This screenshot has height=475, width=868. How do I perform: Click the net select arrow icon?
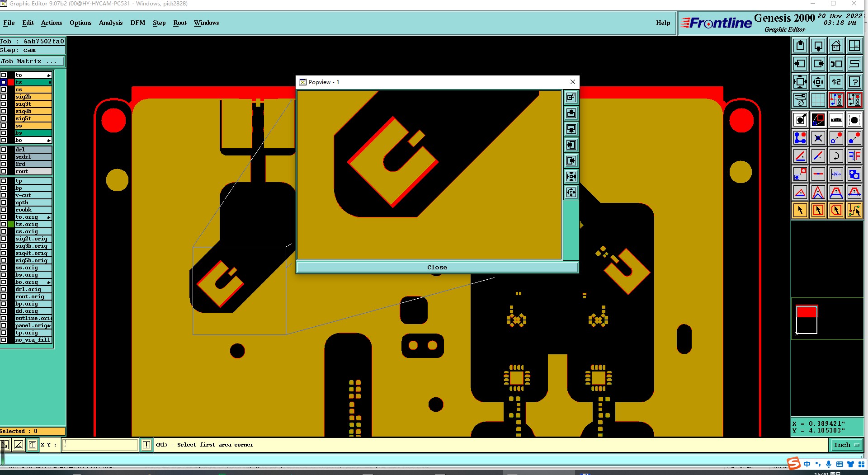click(x=854, y=210)
